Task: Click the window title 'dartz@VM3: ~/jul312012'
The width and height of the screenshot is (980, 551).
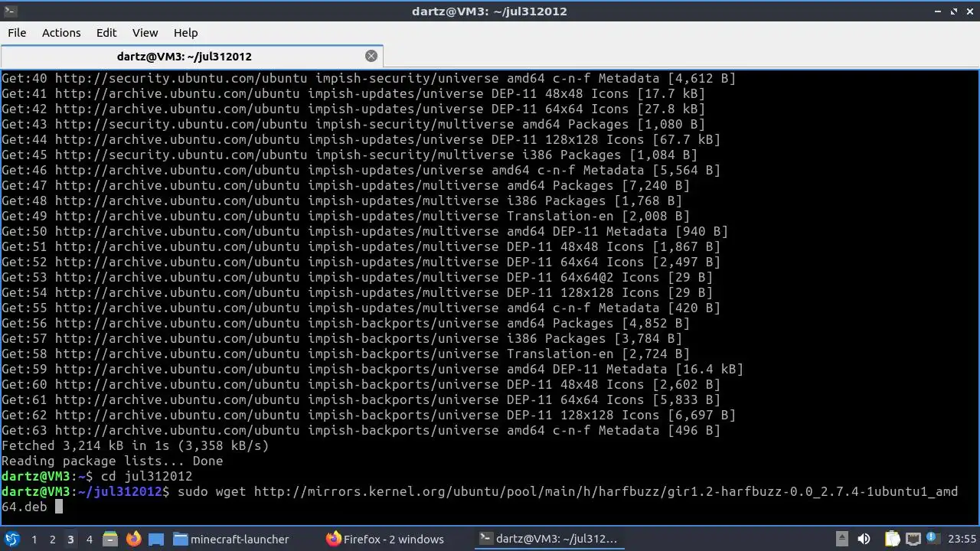Action: [489, 11]
